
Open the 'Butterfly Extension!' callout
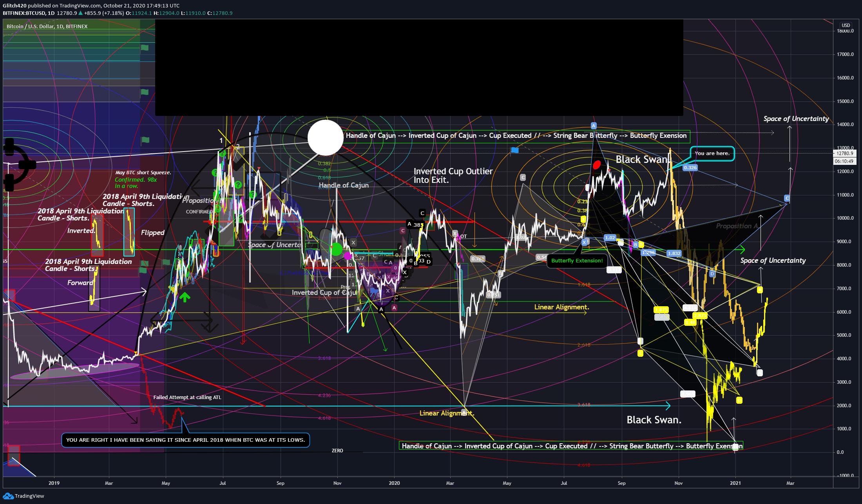coord(577,260)
